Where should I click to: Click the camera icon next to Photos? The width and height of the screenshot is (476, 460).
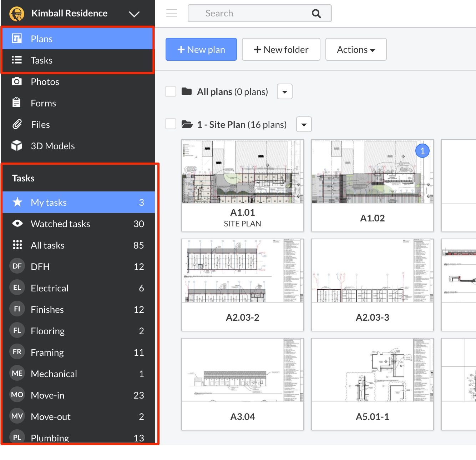click(17, 81)
